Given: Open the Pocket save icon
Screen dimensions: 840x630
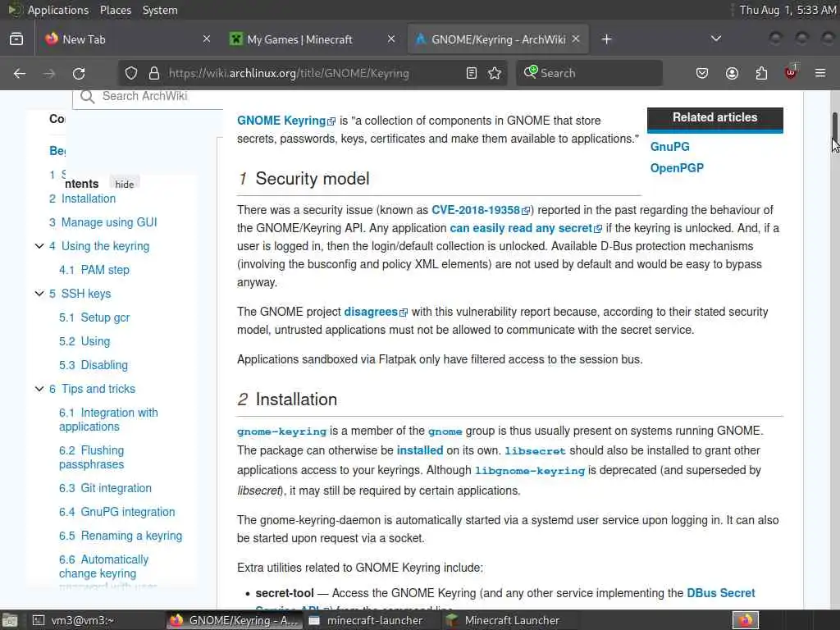Looking at the screenshot, I should click(702, 73).
